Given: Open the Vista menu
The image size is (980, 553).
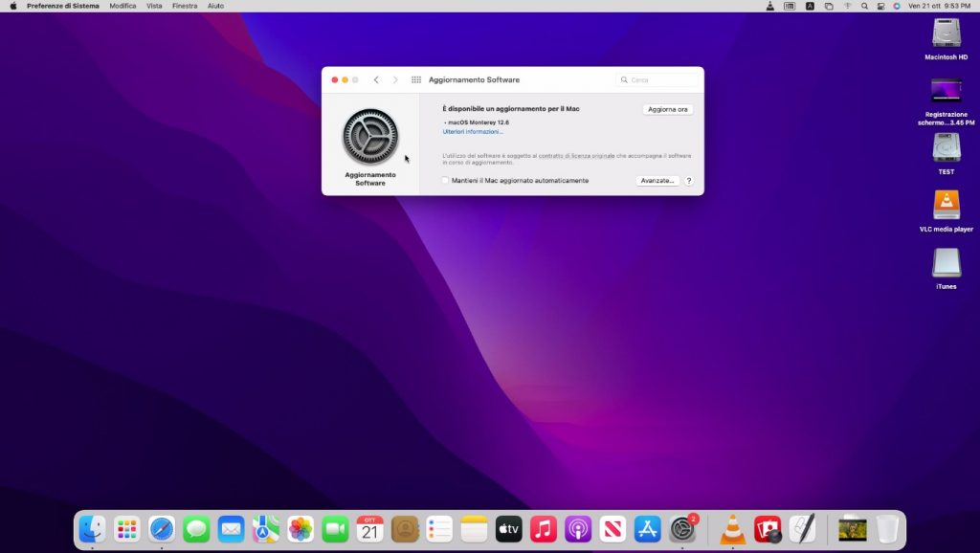Looking at the screenshot, I should [154, 6].
